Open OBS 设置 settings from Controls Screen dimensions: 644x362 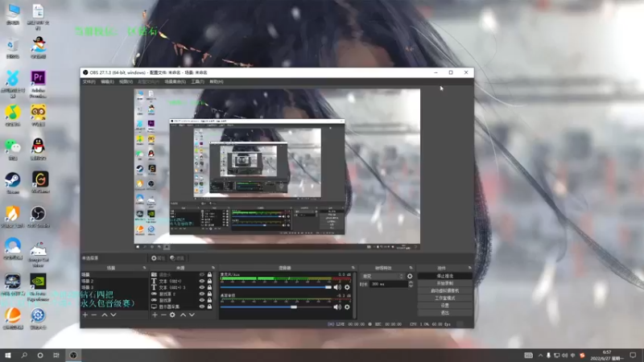coord(445,306)
